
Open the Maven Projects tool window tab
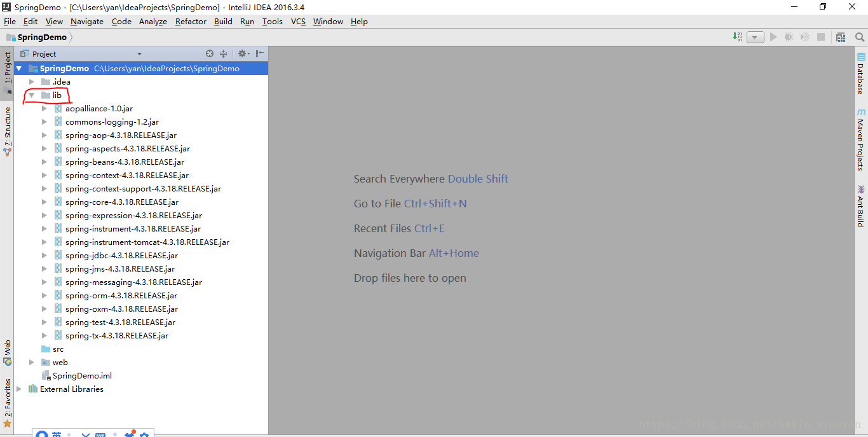click(861, 139)
